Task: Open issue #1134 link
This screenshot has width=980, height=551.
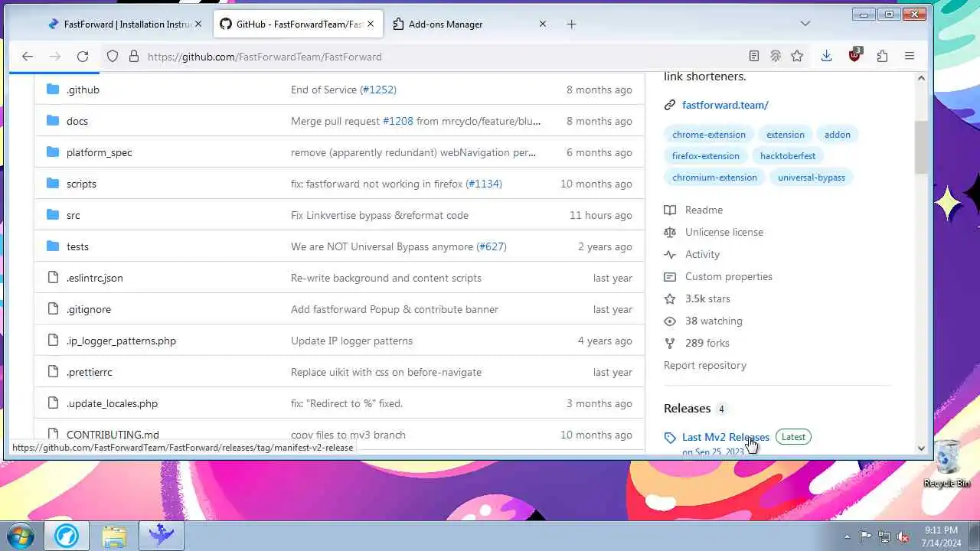Action: pyautogui.click(x=484, y=184)
